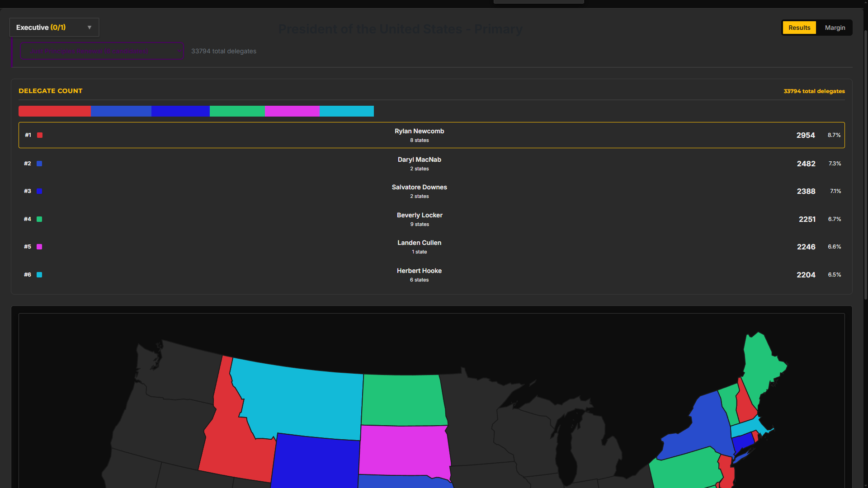
Task: Click the magenta segment of delegate bar
Action: [292, 111]
